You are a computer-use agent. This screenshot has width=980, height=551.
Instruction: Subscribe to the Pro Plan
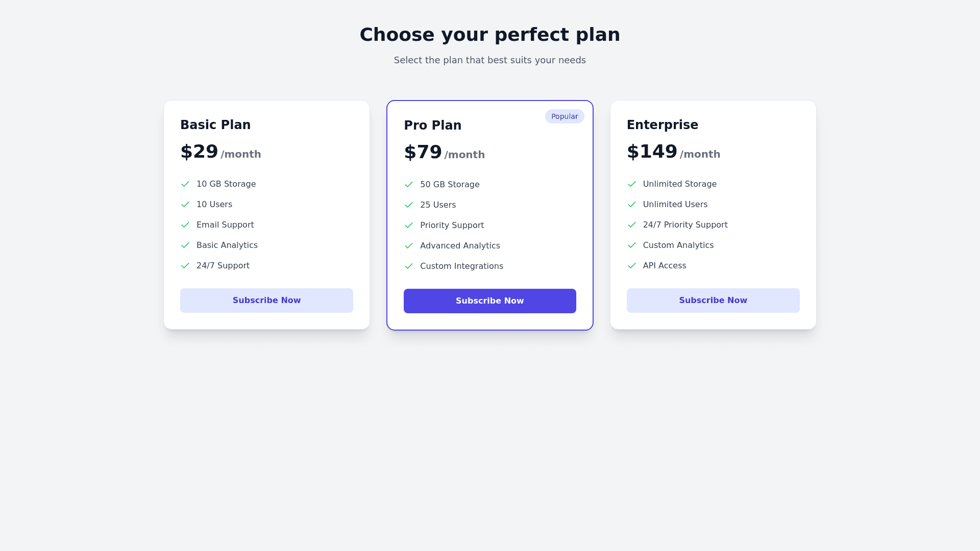coord(490,301)
